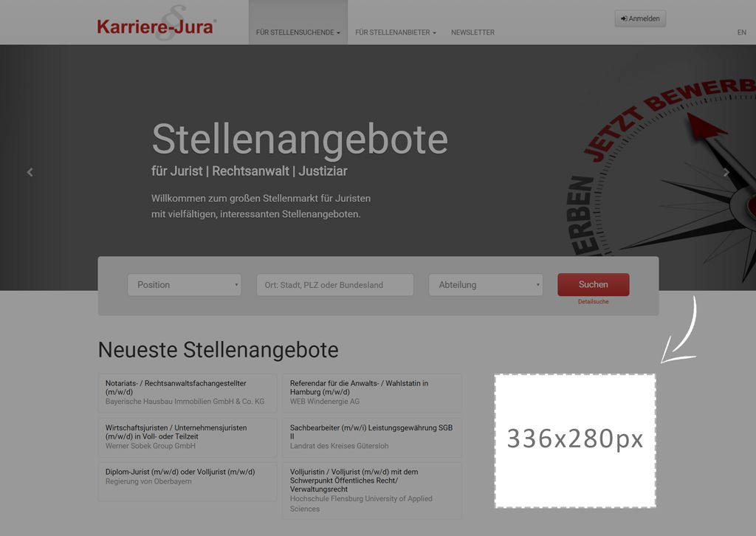This screenshot has height=536, width=756.
Task: Expand the Abteilung dropdown
Action: point(485,285)
